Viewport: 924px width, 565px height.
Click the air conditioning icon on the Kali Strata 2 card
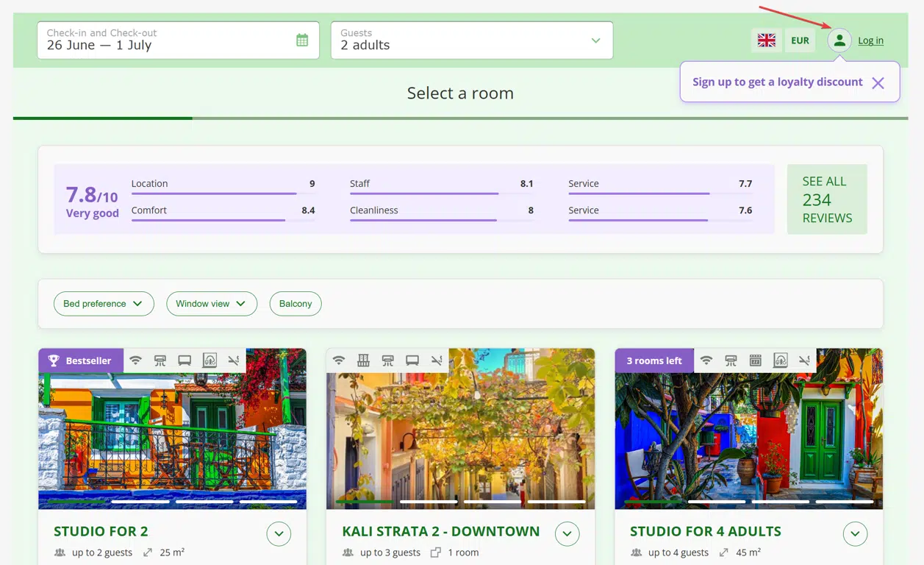(x=387, y=360)
